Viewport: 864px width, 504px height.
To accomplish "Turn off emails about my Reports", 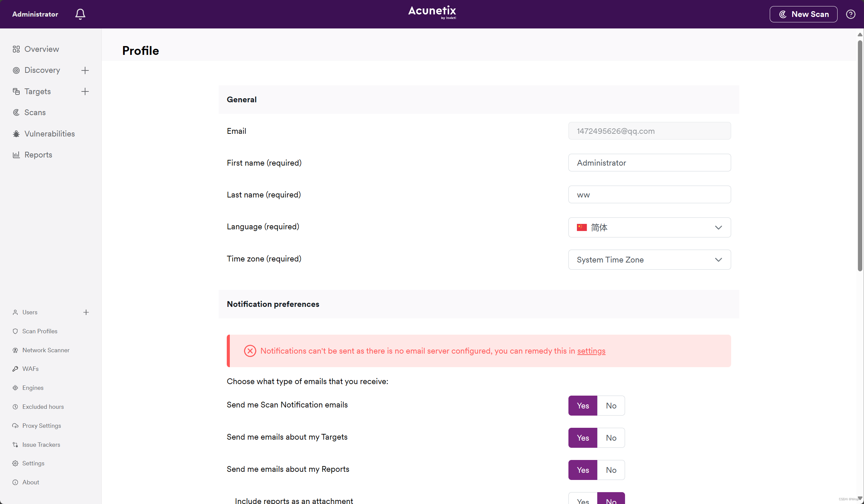I will point(611,470).
